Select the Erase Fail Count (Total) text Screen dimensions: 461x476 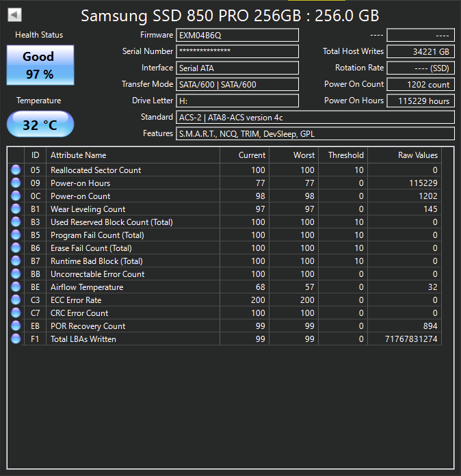(91, 248)
